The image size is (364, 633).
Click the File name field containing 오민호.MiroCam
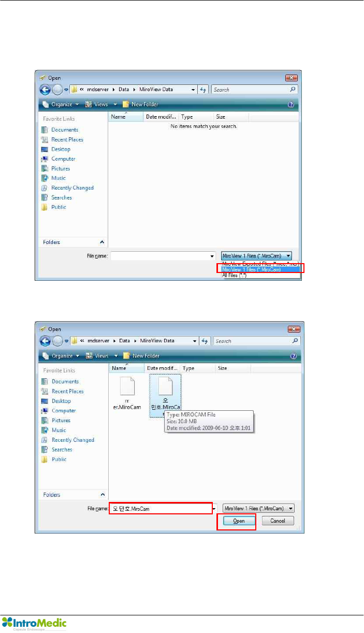pyautogui.click(x=161, y=509)
